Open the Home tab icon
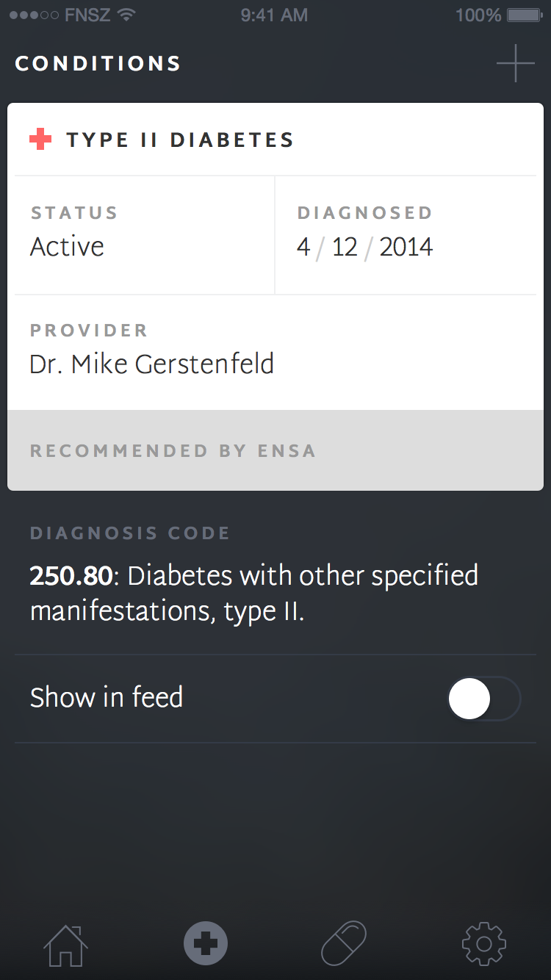 coord(65,943)
